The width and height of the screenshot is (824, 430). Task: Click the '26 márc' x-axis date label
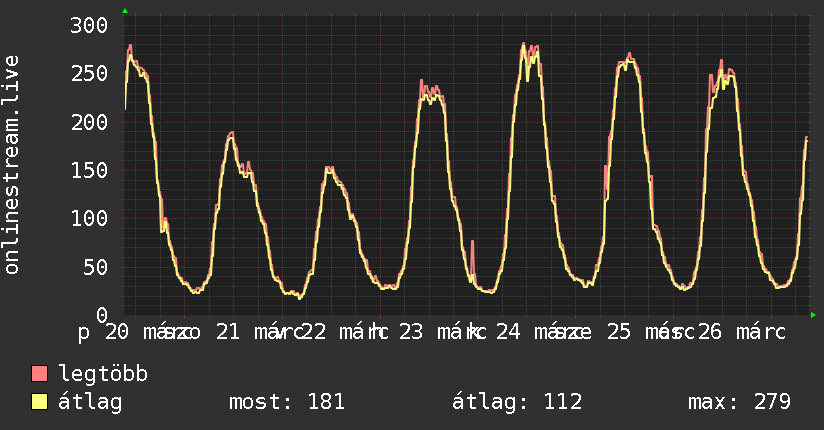(742, 332)
